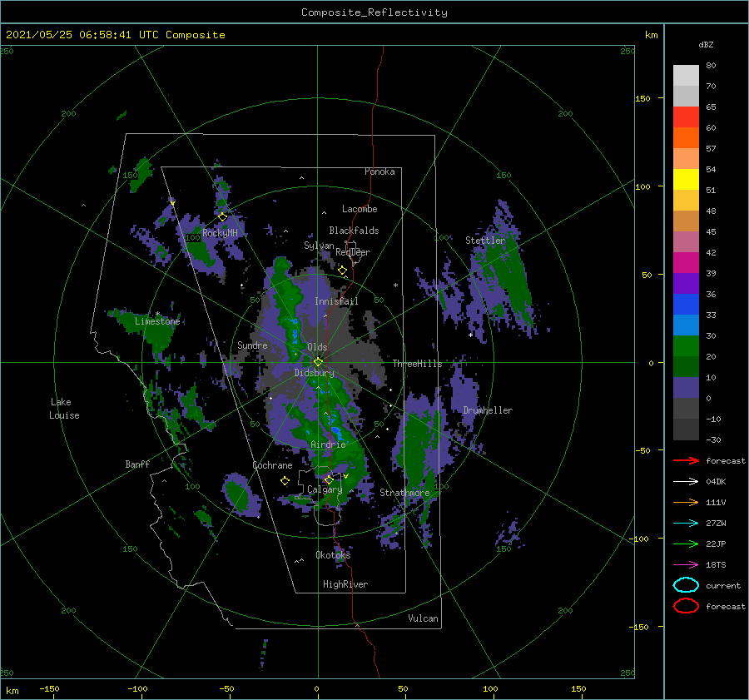The image size is (749, 700).
Task: Click the green 22JP arrow icon
Action: [x=686, y=544]
